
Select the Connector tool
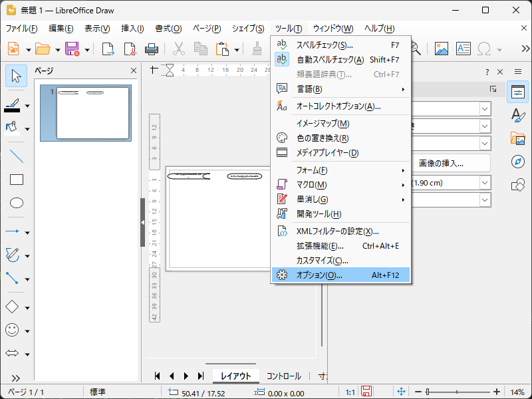pos(13,278)
